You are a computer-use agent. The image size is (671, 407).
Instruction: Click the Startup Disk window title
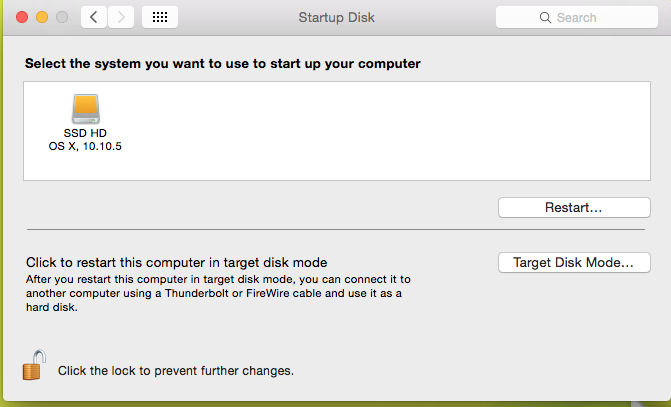[x=336, y=18]
